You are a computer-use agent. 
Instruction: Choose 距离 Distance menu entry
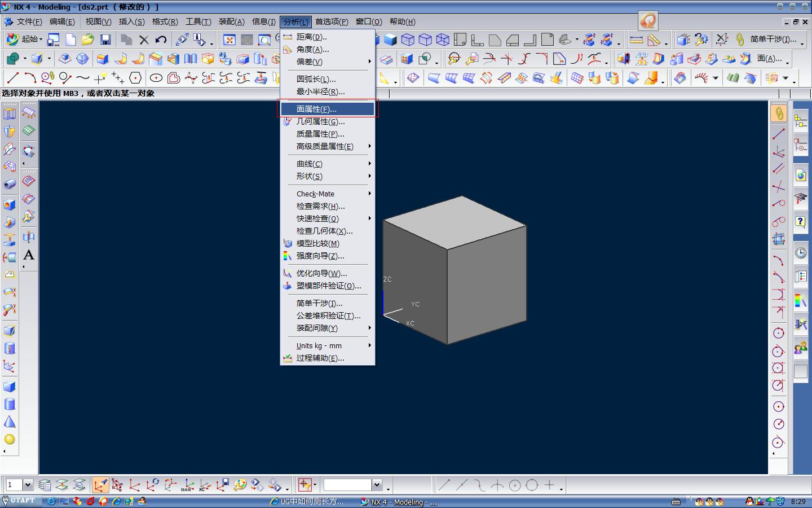tap(328, 37)
